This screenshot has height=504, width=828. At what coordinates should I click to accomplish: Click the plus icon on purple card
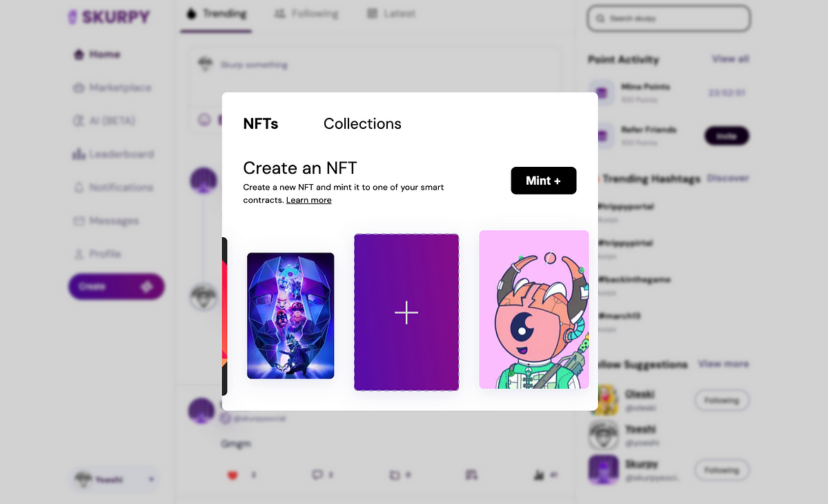pyautogui.click(x=406, y=313)
